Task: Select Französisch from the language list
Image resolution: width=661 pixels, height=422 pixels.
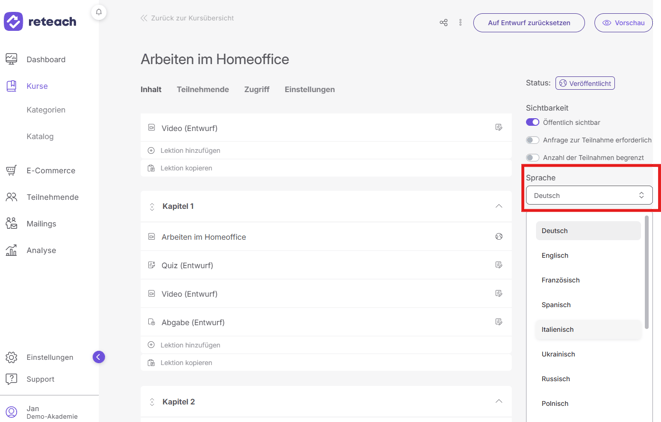Action: point(560,280)
